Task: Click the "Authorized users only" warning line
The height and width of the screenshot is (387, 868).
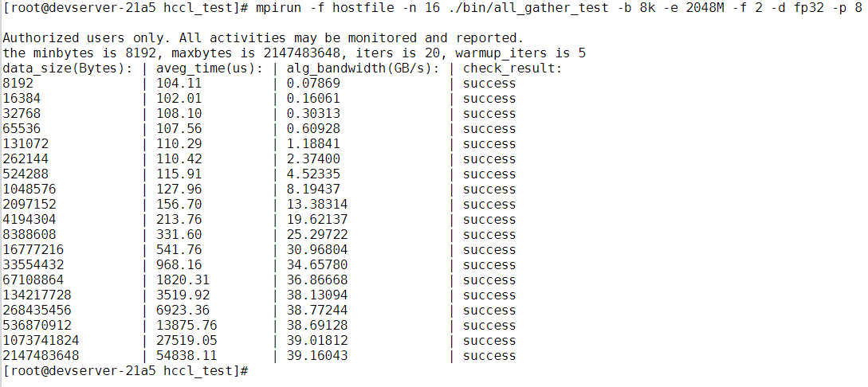Action: (x=263, y=38)
